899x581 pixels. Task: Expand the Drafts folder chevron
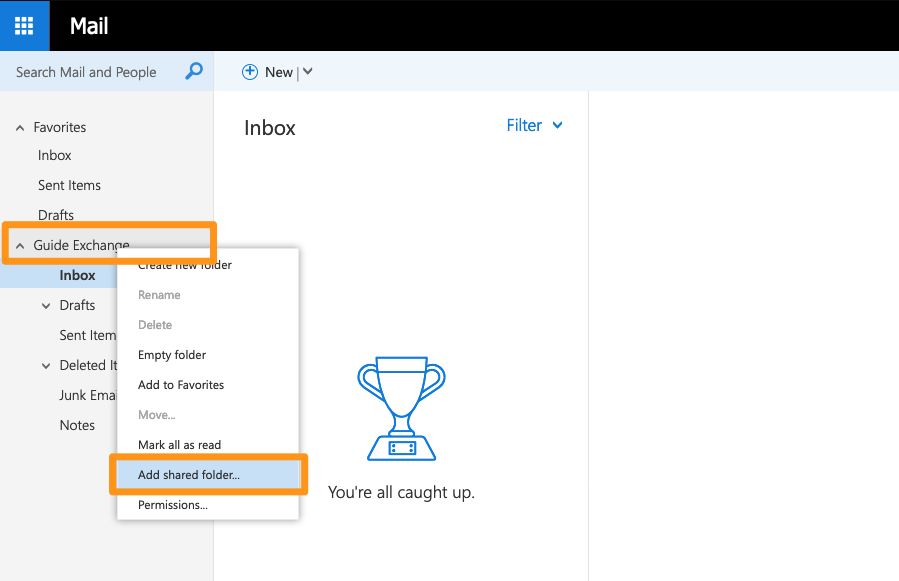[45, 304]
